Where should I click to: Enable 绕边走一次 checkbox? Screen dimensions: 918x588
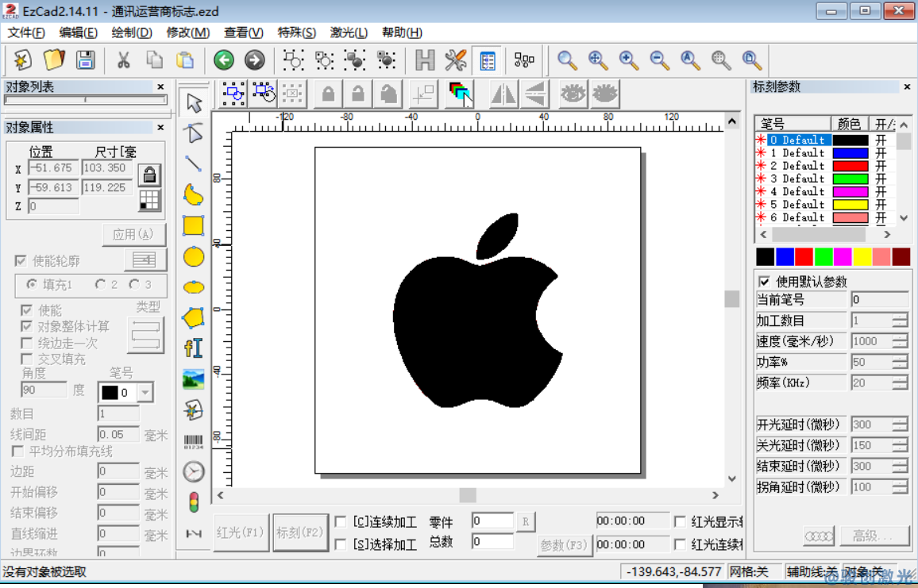pyautogui.click(x=26, y=343)
